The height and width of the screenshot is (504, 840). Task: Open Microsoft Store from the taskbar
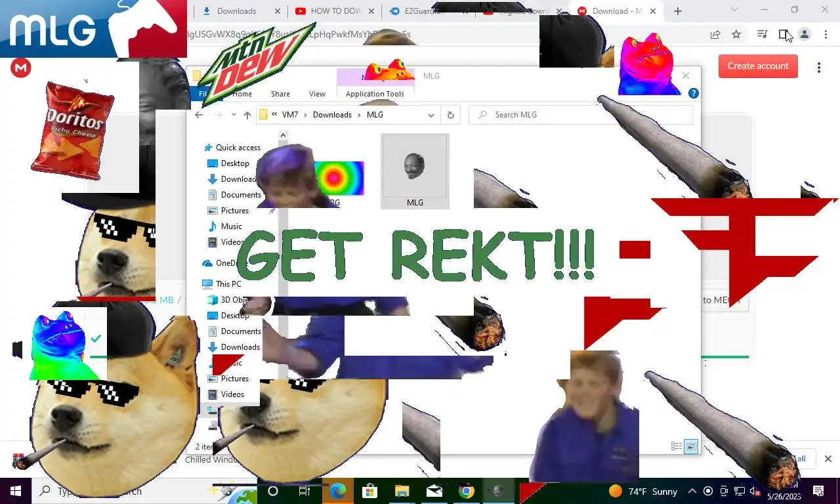pos(369,491)
